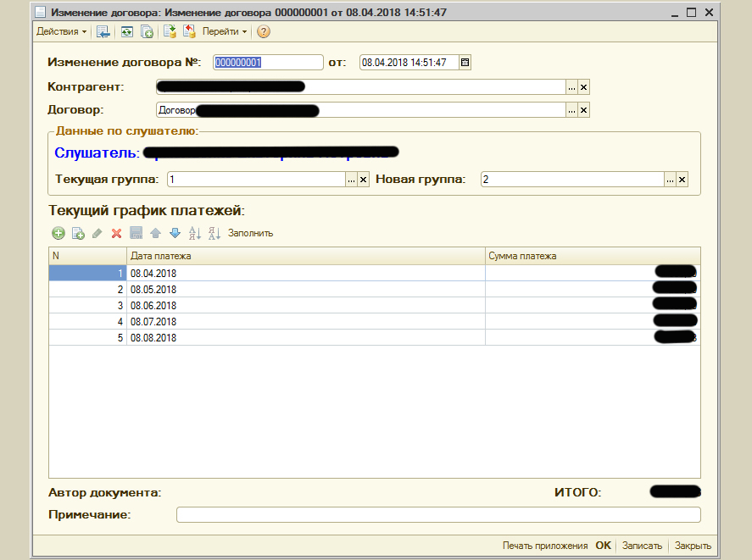Open the Действия menu
The height and width of the screenshot is (560, 752).
pos(61,31)
